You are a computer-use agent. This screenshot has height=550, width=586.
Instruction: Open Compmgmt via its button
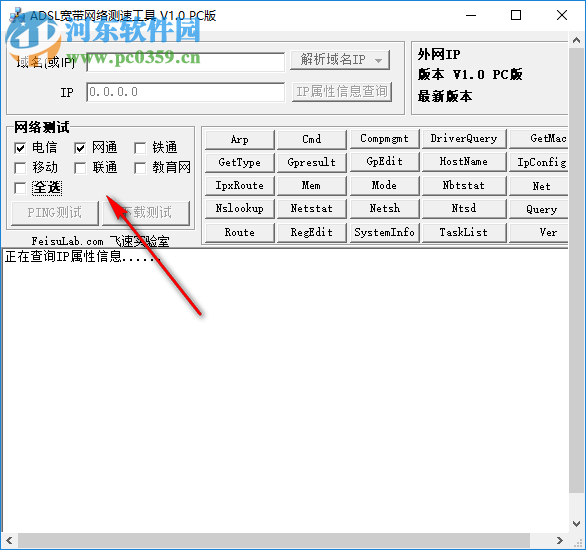(x=384, y=139)
